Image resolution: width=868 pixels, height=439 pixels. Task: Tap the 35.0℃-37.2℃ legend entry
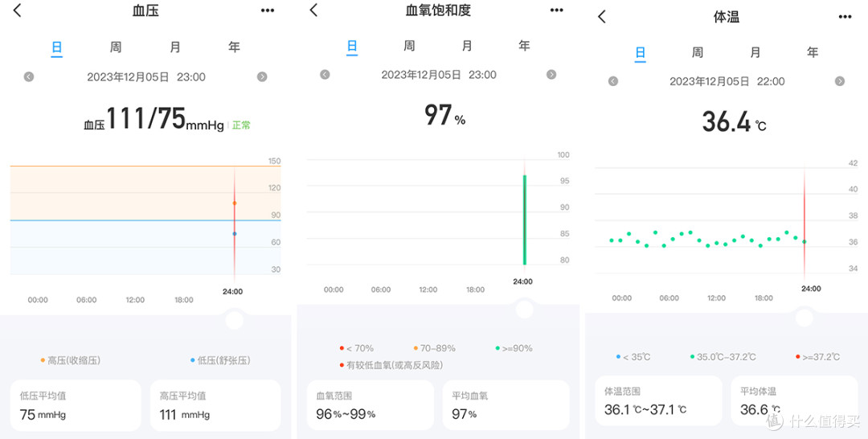click(x=723, y=357)
